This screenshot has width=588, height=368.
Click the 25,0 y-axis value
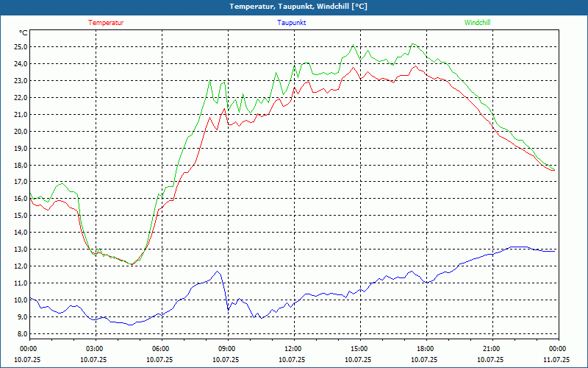(x=21, y=47)
